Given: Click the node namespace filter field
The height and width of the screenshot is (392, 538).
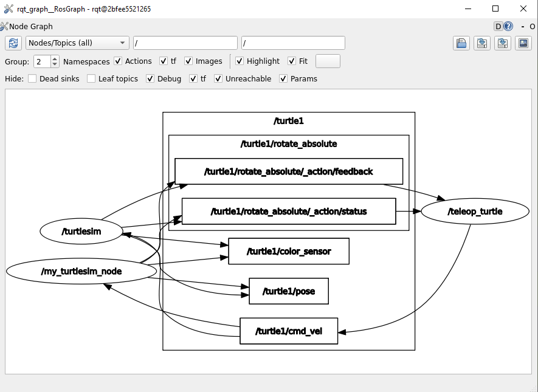Looking at the screenshot, I should [185, 43].
